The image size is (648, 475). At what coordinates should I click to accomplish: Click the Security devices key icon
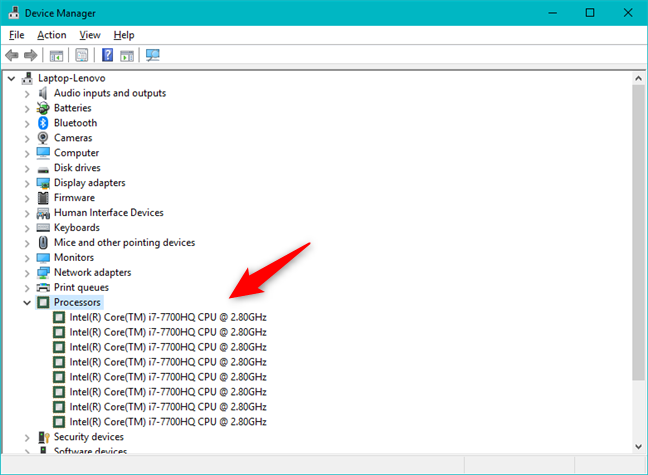pyautogui.click(x=44, y=437)
